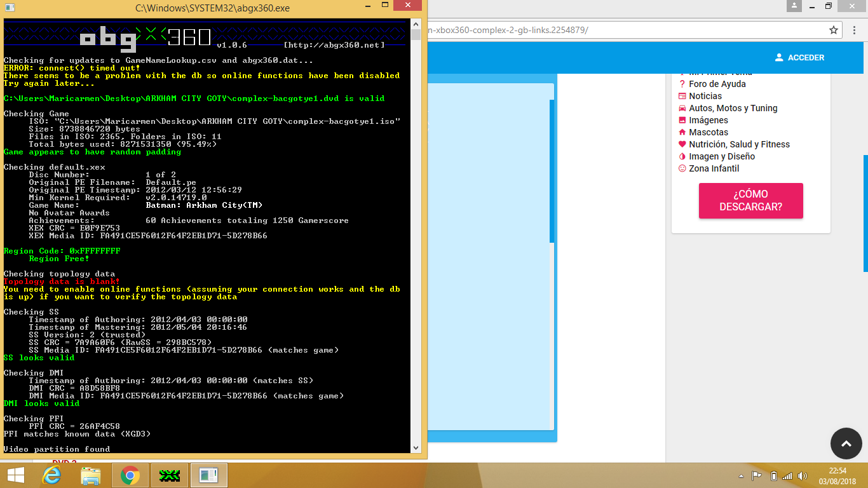Click the abgx360 console scrollbar up arrow
This screenshot has width=868, height=488.
point(416,24)
